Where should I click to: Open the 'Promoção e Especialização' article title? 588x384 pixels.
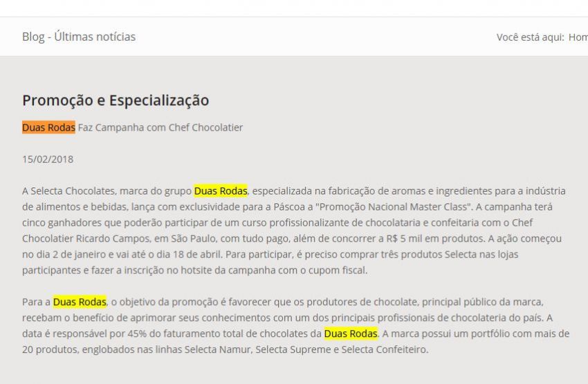click(116, 100)
